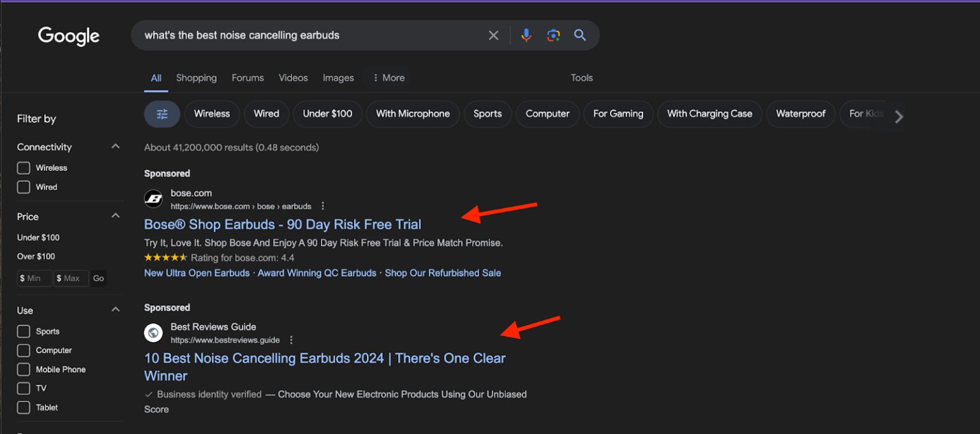Open Google Lens camera search
Image resolution: width=980 pixels, height=434 pixels.
553,35
